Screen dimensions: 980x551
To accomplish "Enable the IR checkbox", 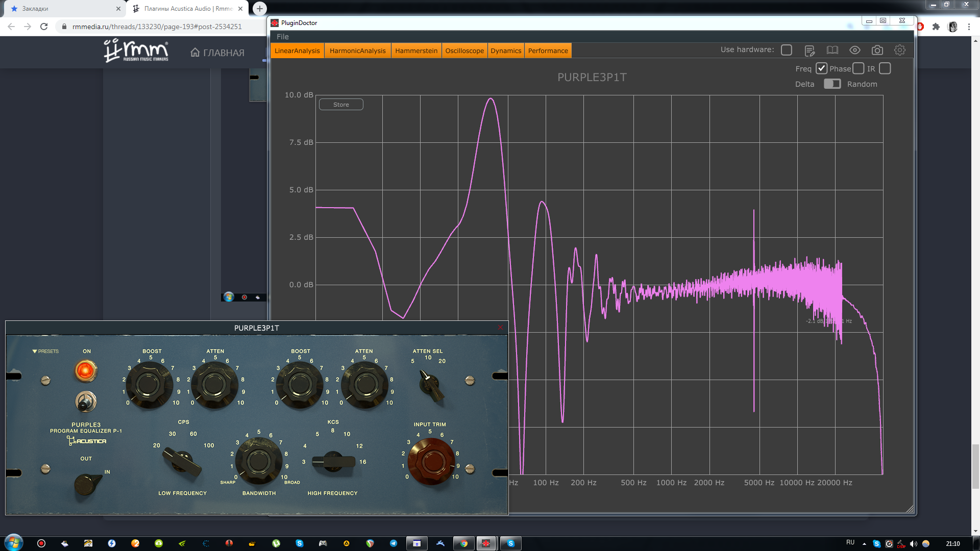I will 885,68.
